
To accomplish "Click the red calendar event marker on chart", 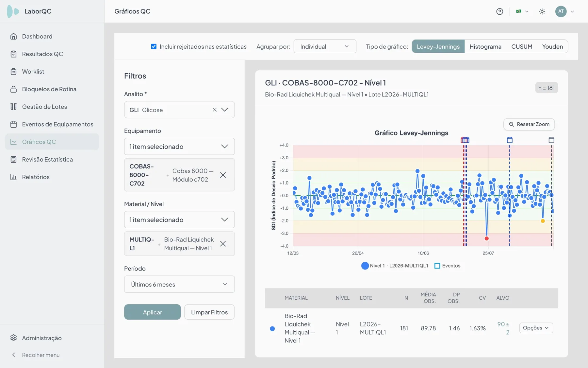I will [465, 140].
